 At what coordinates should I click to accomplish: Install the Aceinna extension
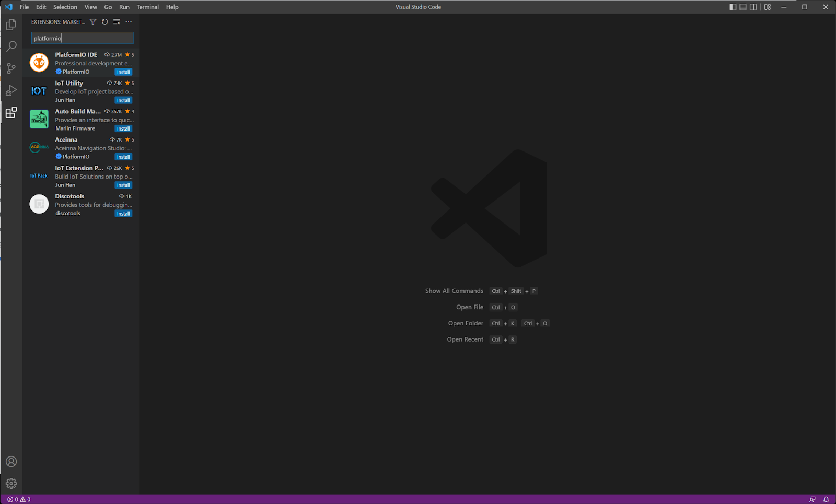click(123, 157)
